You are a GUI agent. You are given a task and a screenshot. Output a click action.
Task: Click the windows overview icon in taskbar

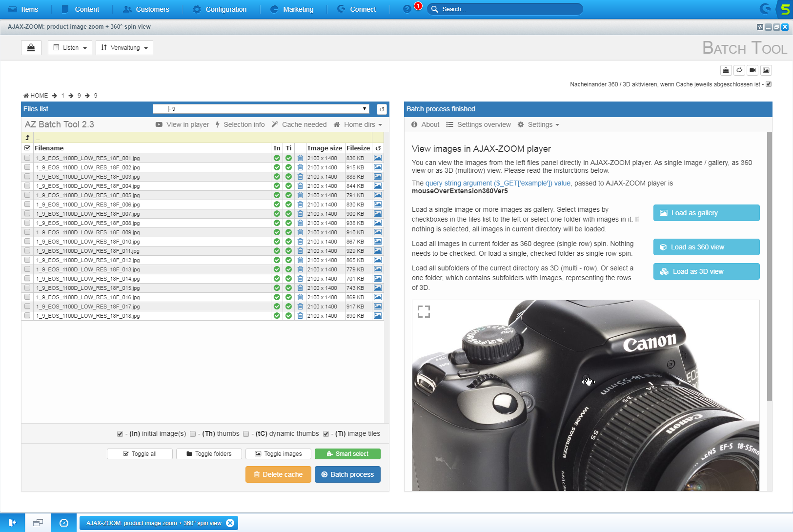click(38, 523)
